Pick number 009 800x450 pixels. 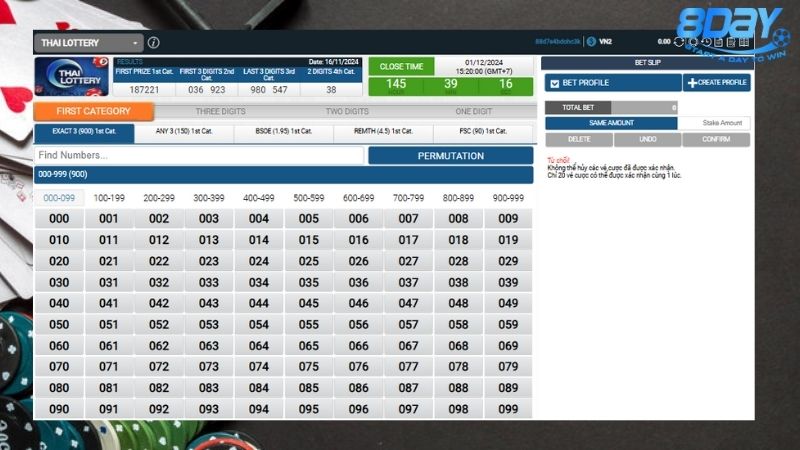pyautogui.click(x=508, y=219)
